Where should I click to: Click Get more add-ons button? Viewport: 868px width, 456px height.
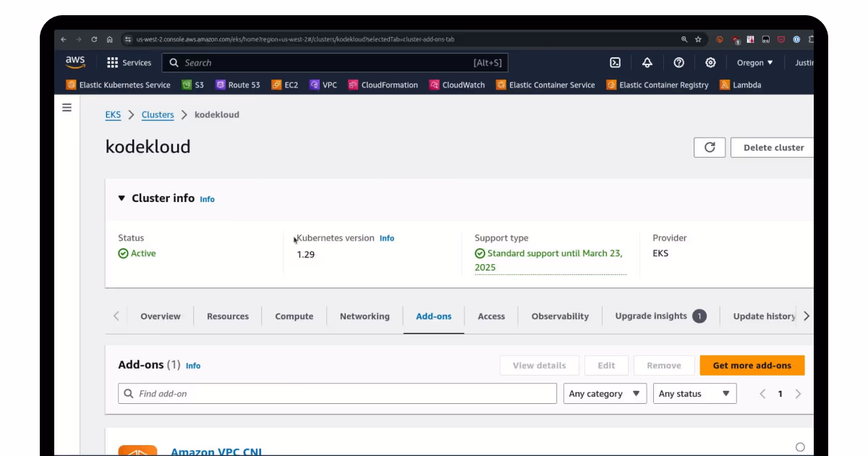tap(752, 366)
